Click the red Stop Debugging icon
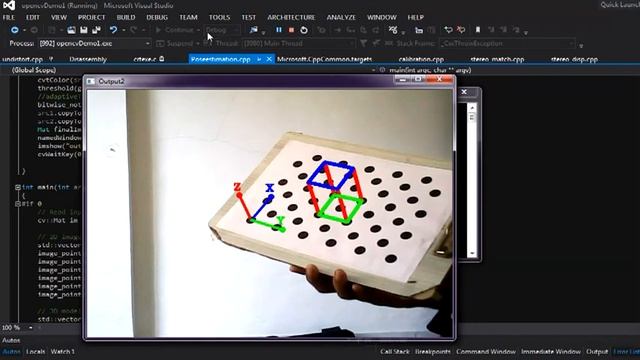 pyautogui.click(x=291, y=30)
